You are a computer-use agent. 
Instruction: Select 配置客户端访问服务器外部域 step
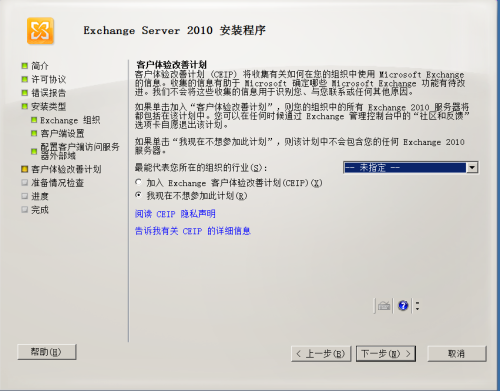point(75,151)
